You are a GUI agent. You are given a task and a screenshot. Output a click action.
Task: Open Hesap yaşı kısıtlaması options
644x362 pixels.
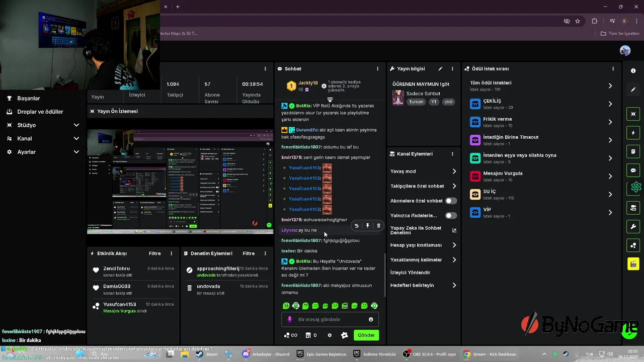(x=423, y=245)
